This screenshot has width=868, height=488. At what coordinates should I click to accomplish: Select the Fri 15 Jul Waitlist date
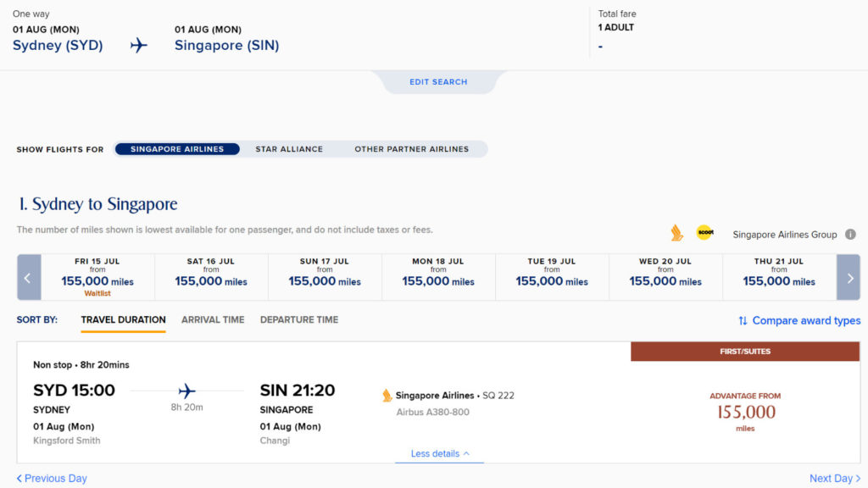coord(97,277)
